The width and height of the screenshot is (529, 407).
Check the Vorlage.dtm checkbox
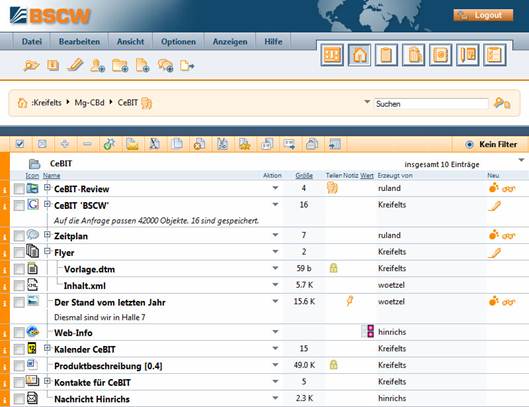click(x=19, y=269)
